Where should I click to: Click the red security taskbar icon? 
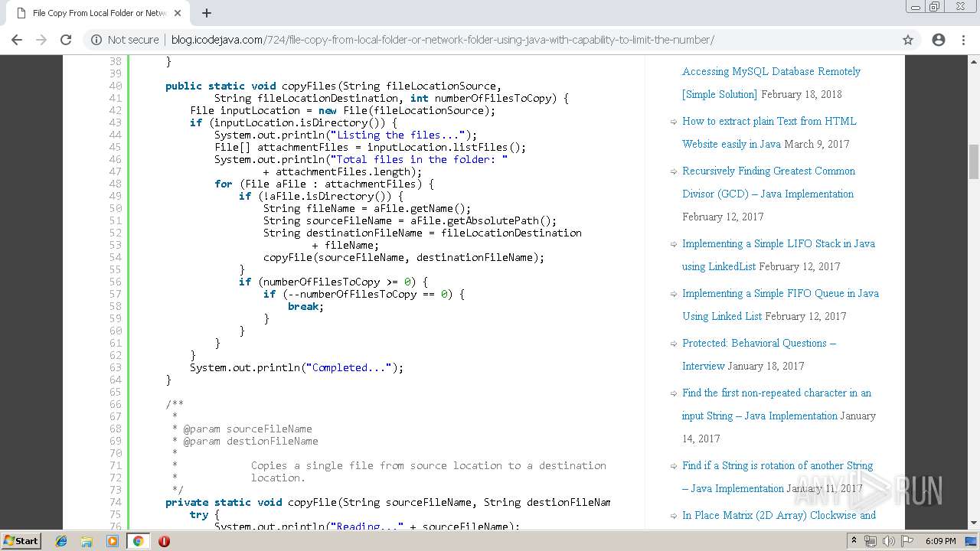(x=164, y=541)
